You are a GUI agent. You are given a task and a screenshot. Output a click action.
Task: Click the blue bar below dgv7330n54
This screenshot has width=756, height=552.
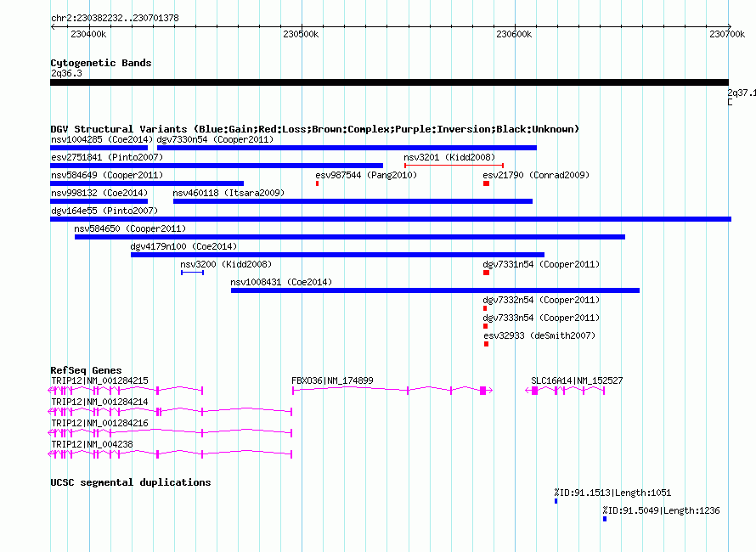pyautogui.click(x=347, y=148)
